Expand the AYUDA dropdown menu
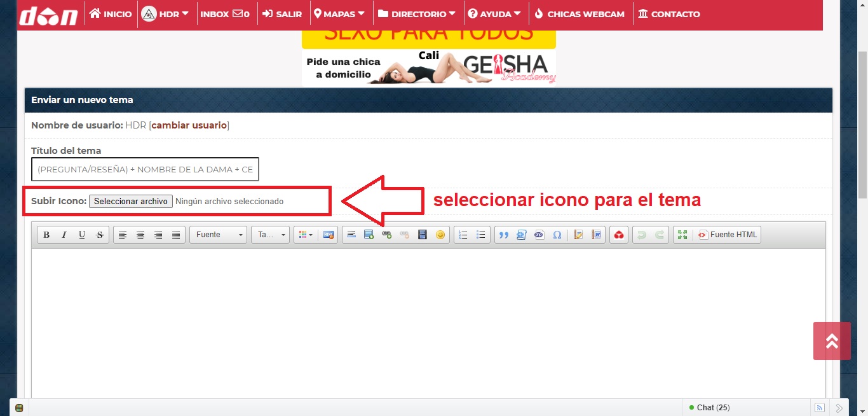 (x=494, y=14)
